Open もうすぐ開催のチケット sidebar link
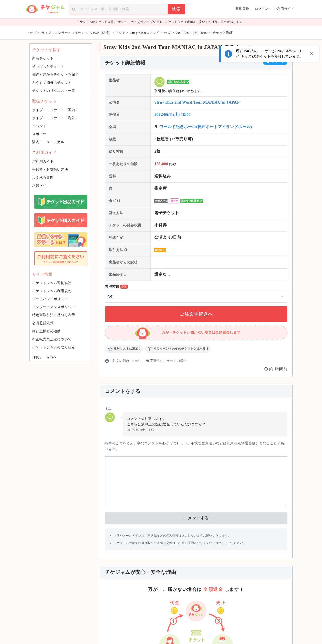Screen dimensions: 322x644 51,83
